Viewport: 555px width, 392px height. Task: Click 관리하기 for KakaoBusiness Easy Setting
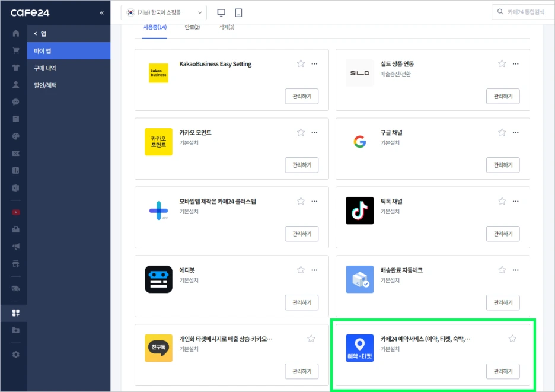tap(302, 96)
